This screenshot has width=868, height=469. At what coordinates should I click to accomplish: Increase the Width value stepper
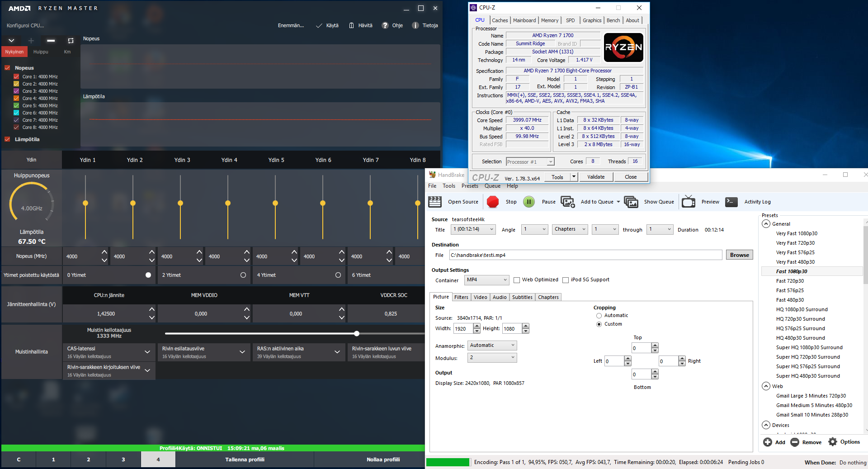476,326
